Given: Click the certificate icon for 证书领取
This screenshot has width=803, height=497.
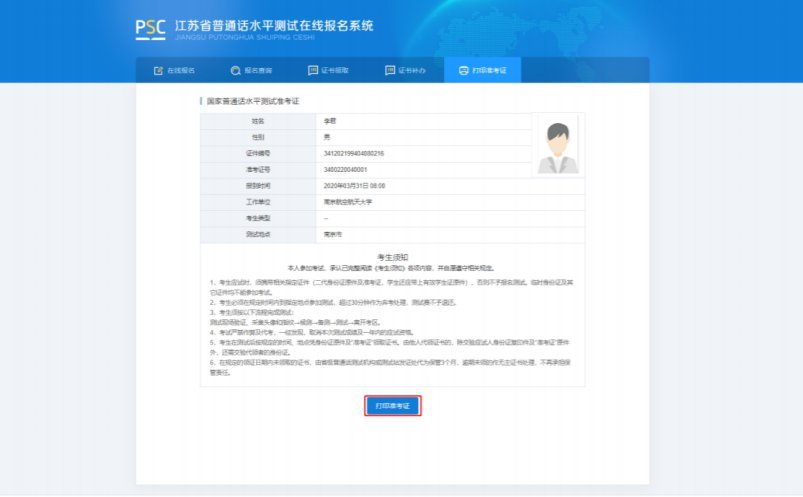Looking at the screenshot, I should coord(313,71).
